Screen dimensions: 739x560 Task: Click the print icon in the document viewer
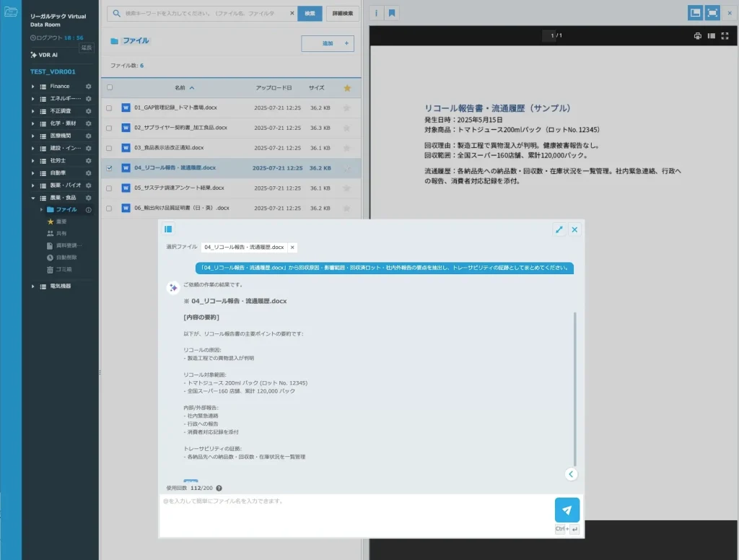[697, 35]
